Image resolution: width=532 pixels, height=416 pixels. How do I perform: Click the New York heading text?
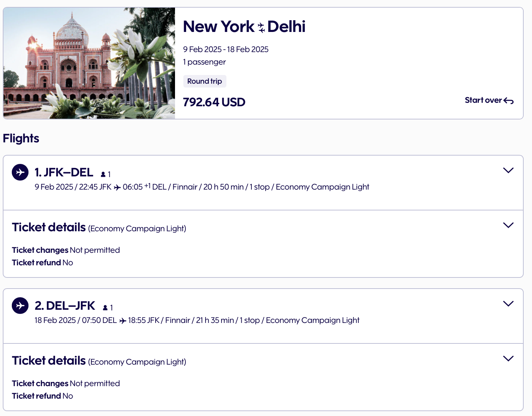click(x=219, y=27)
